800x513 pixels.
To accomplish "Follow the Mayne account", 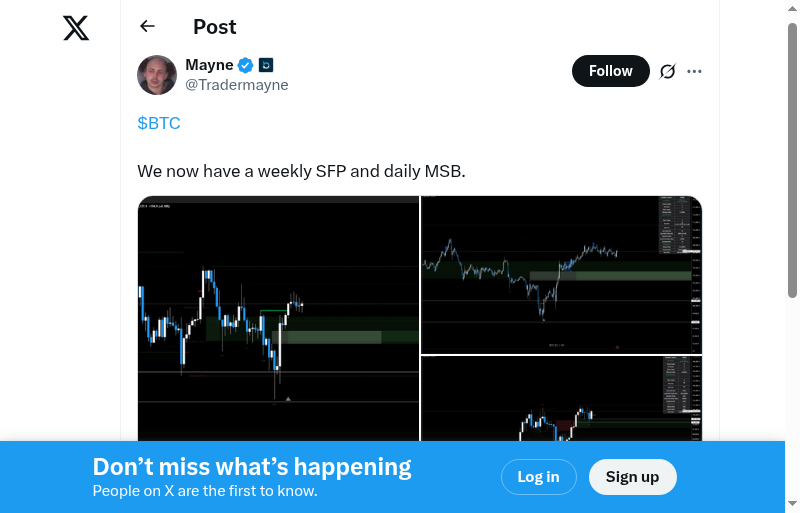I will (610, 71).
